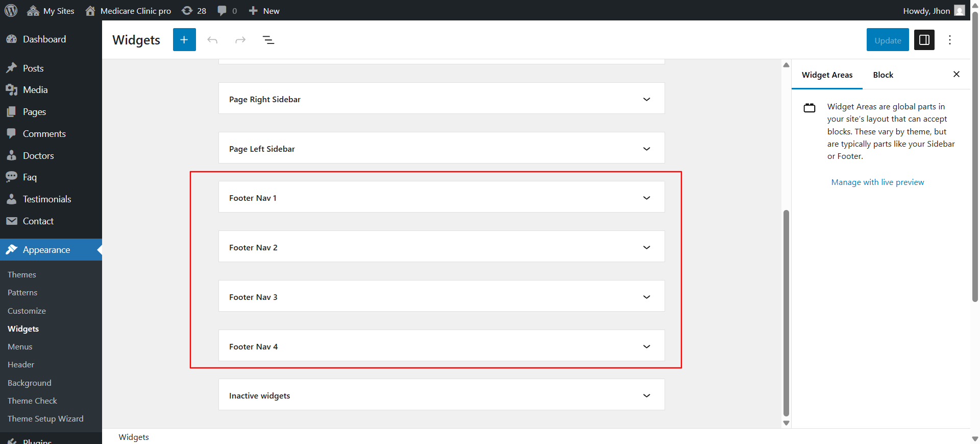Viewport: 980px width, 444px height.
Task: Open Theme Setup Wizard submenu item
Action: pyautogui.click(x=45, y=418)
